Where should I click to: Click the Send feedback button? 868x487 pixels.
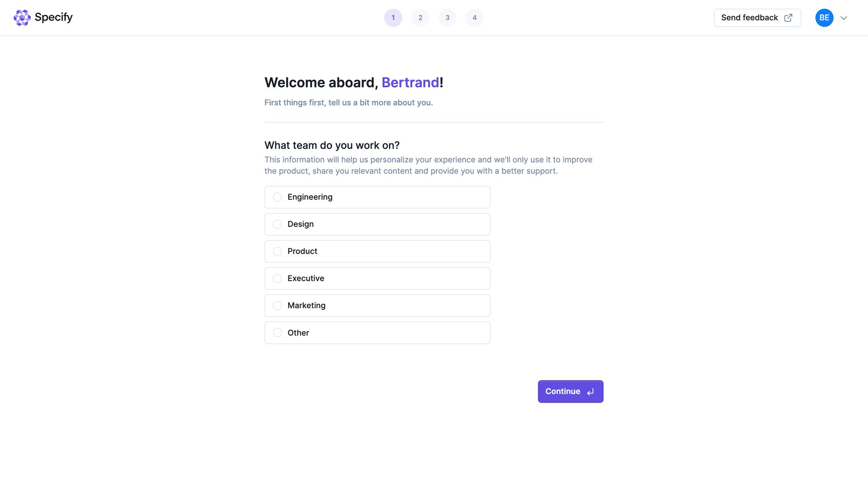757,18
